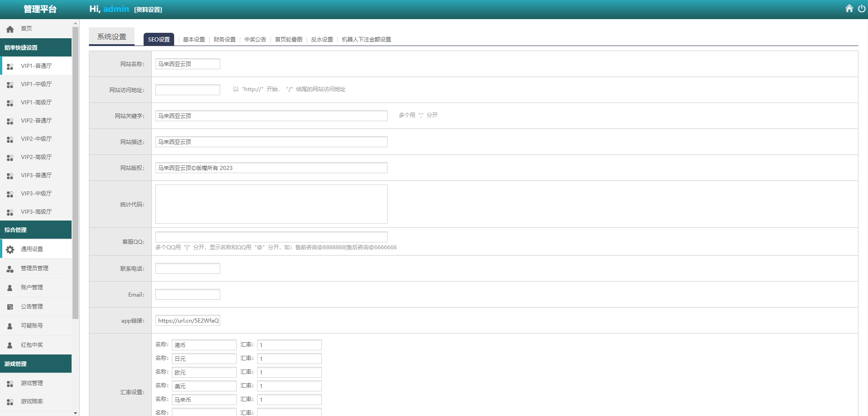Click the home icon in top-right header

click(849, 9)
